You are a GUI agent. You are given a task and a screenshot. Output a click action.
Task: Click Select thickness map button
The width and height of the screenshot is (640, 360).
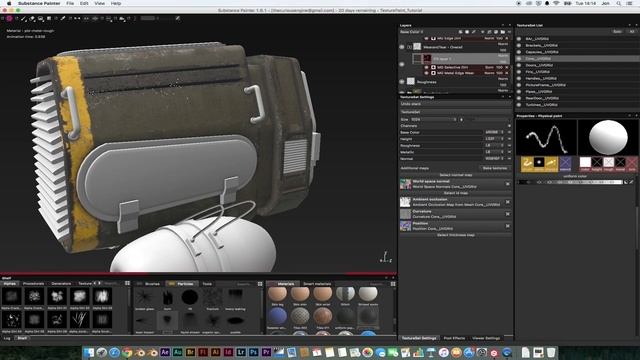pyautogui.click(x=456, y=235)
